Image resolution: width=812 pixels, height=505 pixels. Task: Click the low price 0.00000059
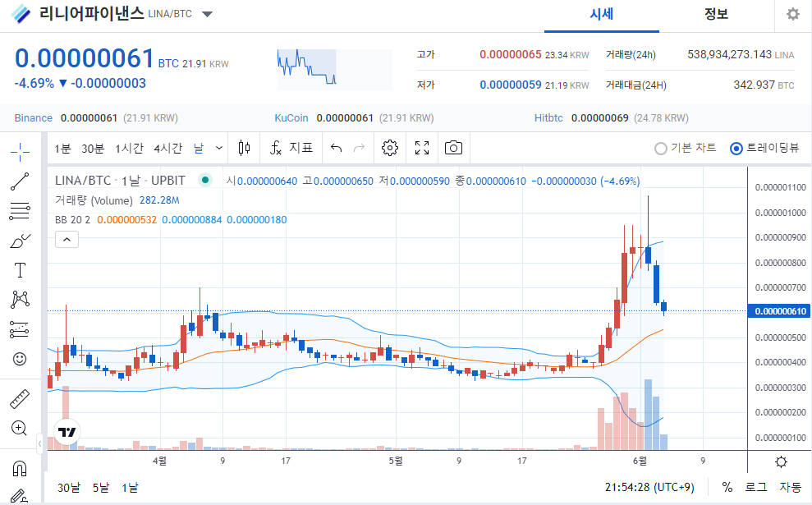click(510, 85)
